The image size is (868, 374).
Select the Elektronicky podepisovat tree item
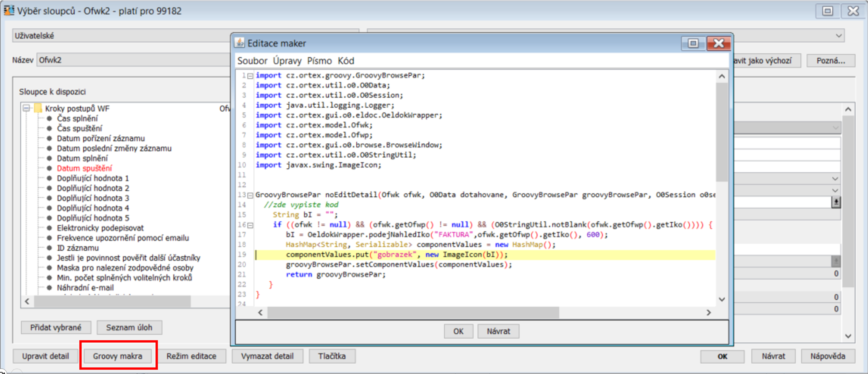pyautogui.click(x=100, y=228)
